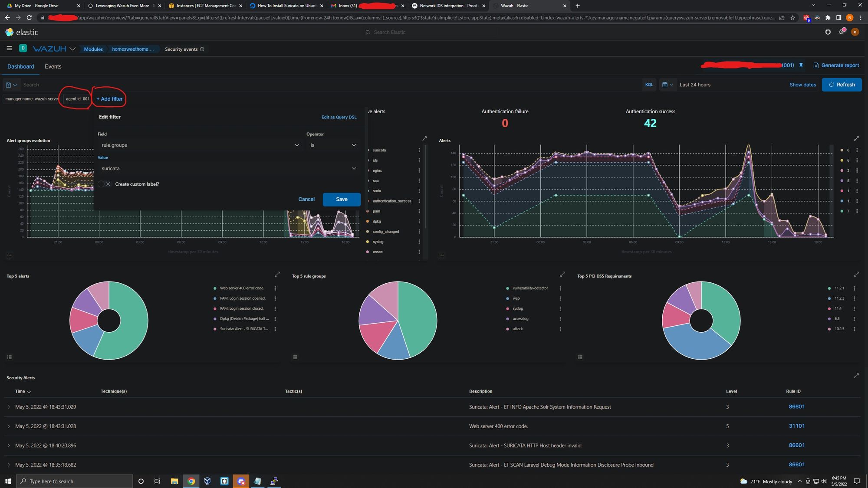Click Generate report
Screen dimensions: 868x488
pyautogui.click(x=836, y=66)
